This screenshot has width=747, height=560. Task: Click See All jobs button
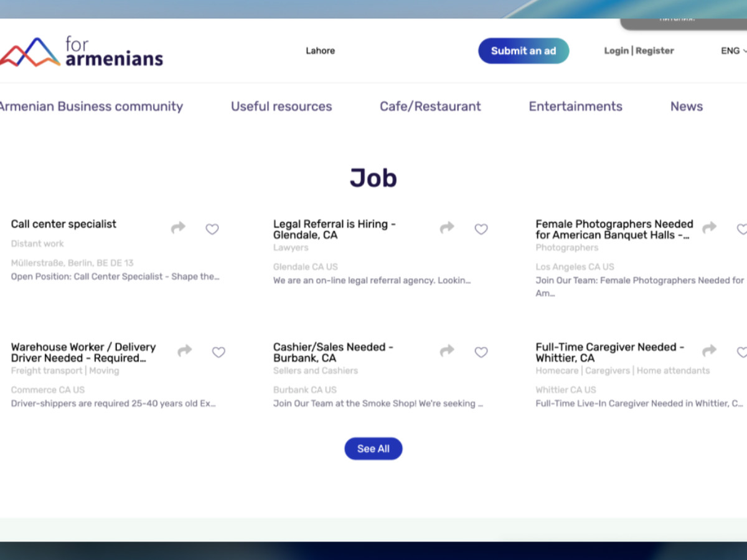374,449
